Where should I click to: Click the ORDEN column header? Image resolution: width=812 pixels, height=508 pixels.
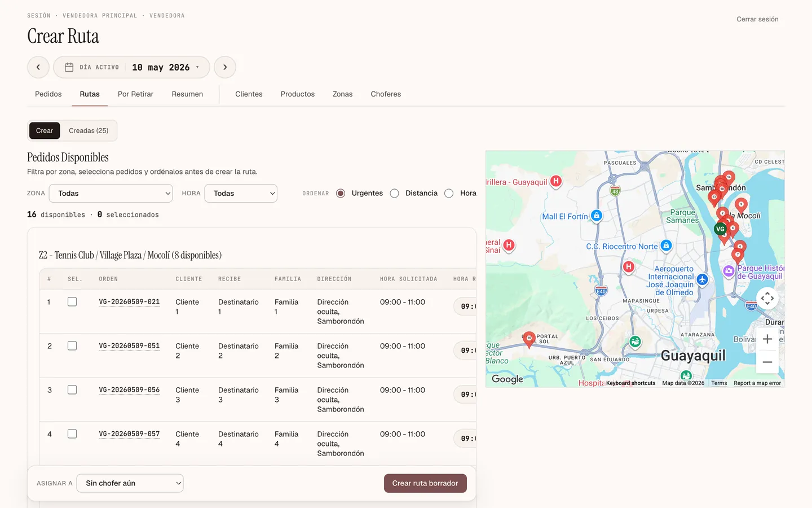coord(108,279)
